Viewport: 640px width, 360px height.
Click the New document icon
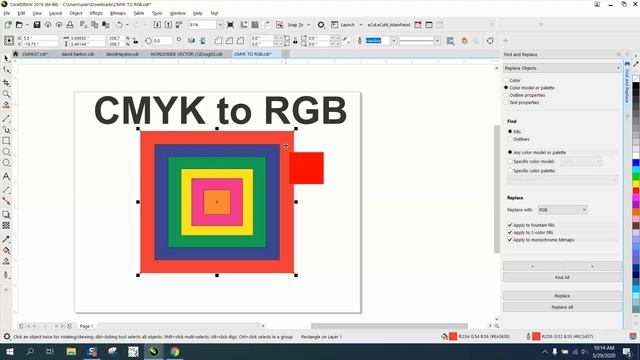[8, 25]
